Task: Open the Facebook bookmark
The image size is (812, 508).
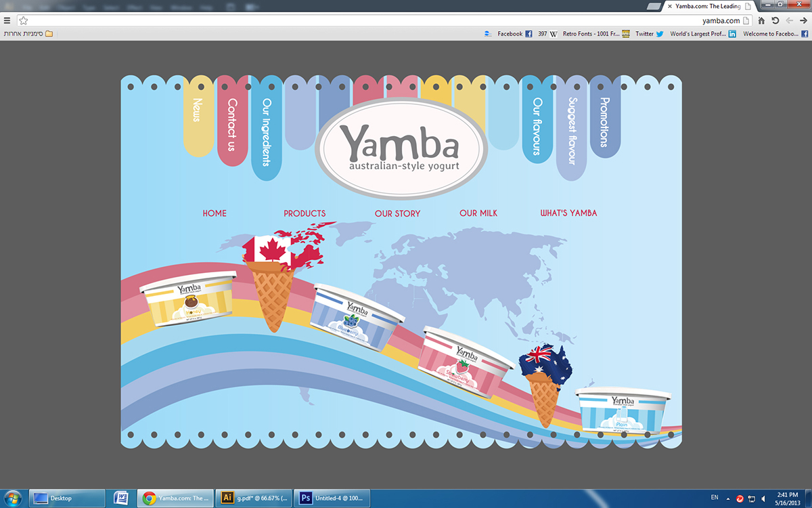Action: click(x=515, y=33)
